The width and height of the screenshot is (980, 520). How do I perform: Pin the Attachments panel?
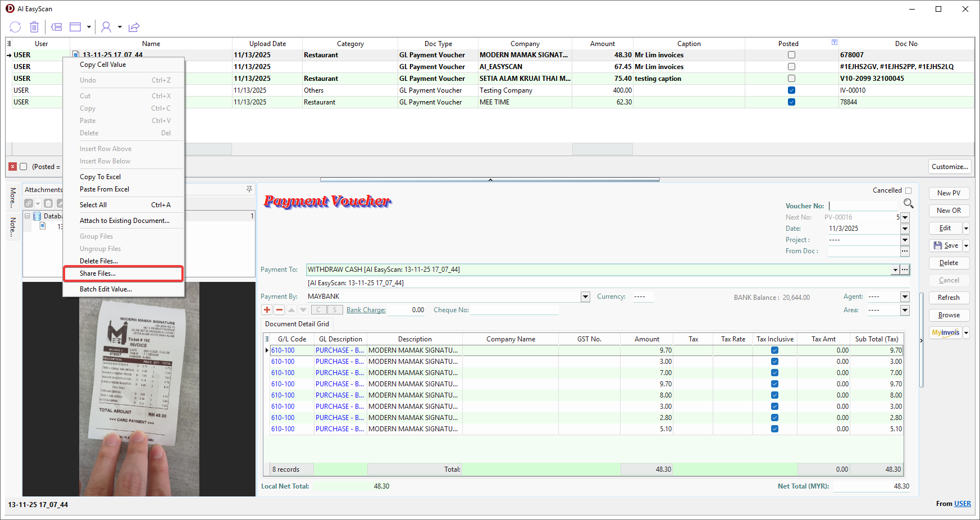(x=249, y=189)
